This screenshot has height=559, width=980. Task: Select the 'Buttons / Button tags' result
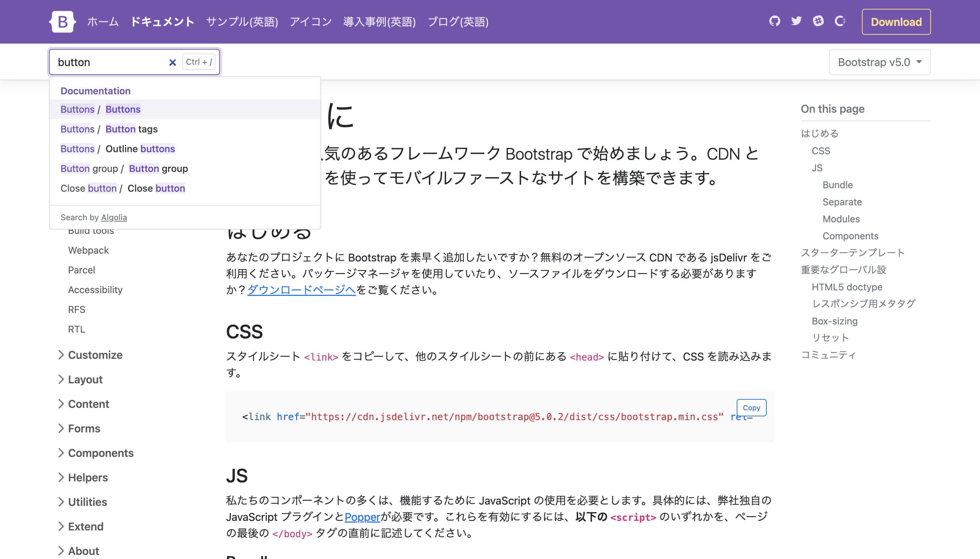185,129
